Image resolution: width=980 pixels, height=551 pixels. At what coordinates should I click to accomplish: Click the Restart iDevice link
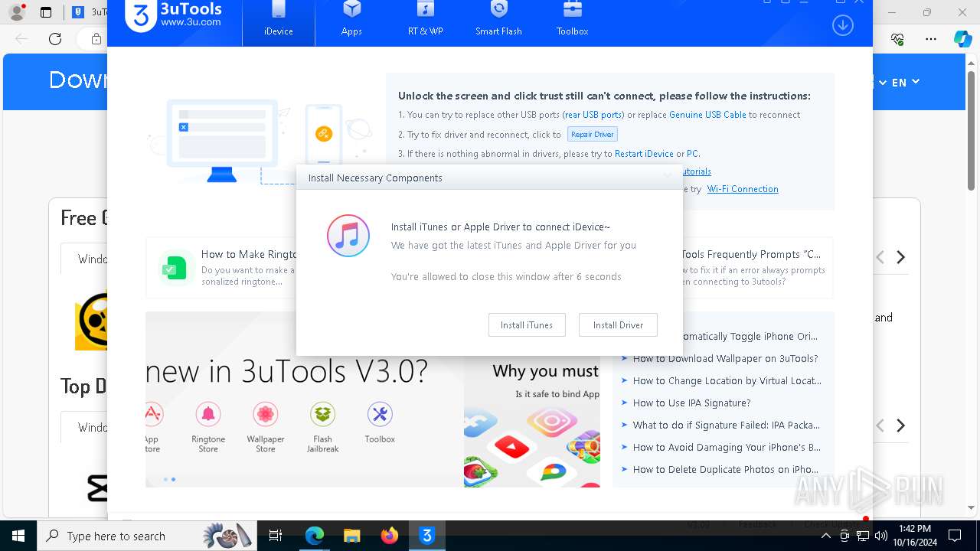(644, 154)
